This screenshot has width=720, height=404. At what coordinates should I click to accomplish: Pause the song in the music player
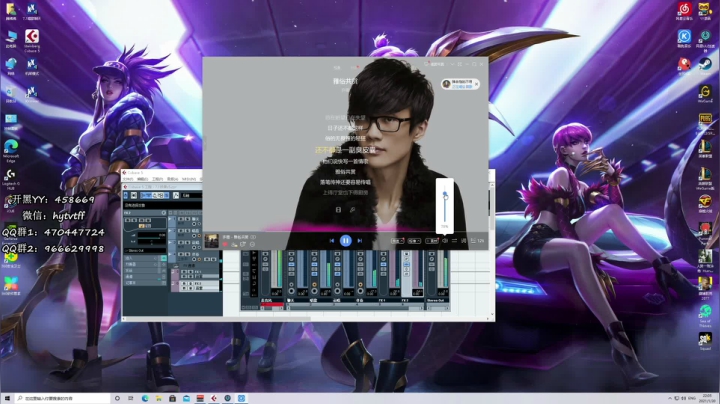346,241
